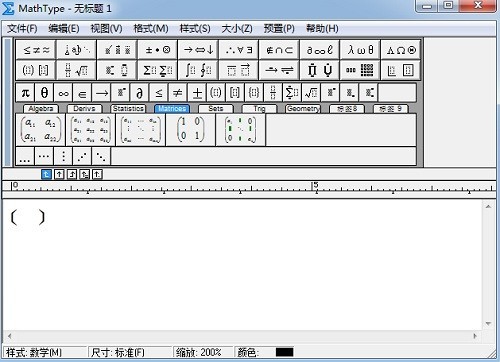
Task: Open the summation templates palette
Action: [x=158, y=70]
